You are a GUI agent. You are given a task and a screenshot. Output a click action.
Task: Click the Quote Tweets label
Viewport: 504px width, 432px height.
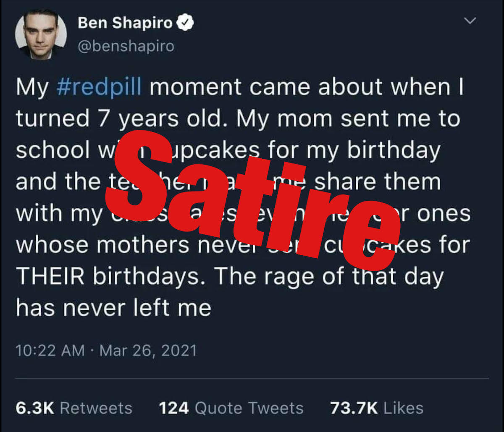coord(248,407)
